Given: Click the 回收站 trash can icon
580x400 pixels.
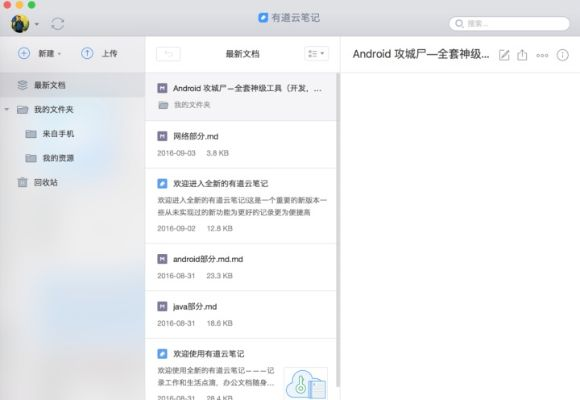Looking at the screenshot, I should coord(23,182).
